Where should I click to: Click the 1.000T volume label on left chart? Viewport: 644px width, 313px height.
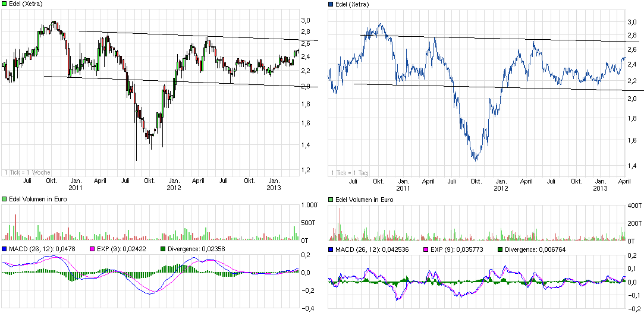point(309,205)
